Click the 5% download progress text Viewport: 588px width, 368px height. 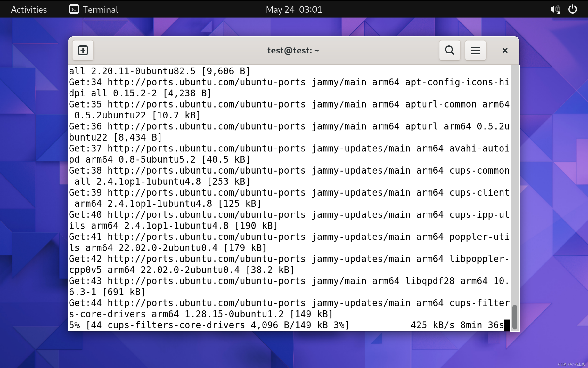pyautogui.click(x=74, y=325)
